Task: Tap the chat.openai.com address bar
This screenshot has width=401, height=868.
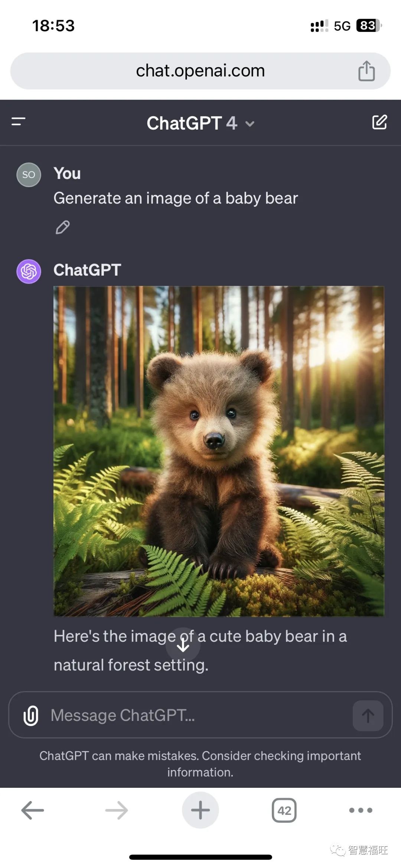Action: coord(200,71)
